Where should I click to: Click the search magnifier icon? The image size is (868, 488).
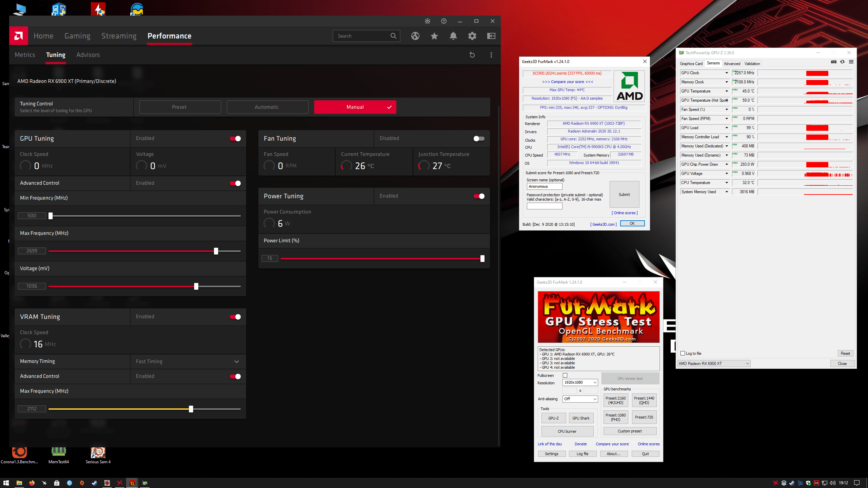tap(393, 36)
